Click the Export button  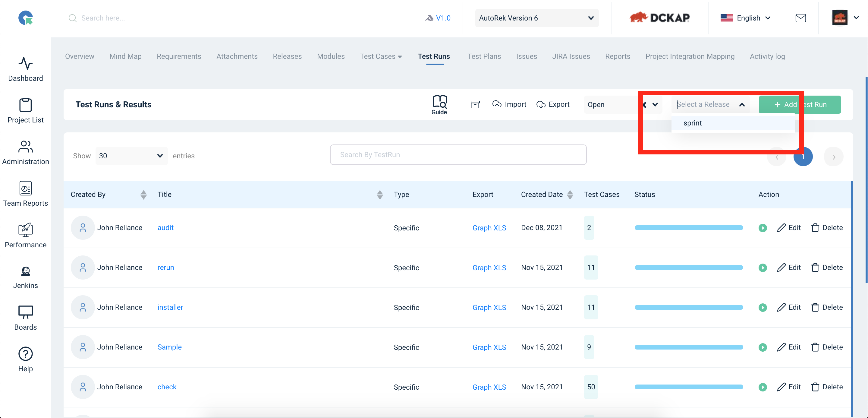coord(553,104)
